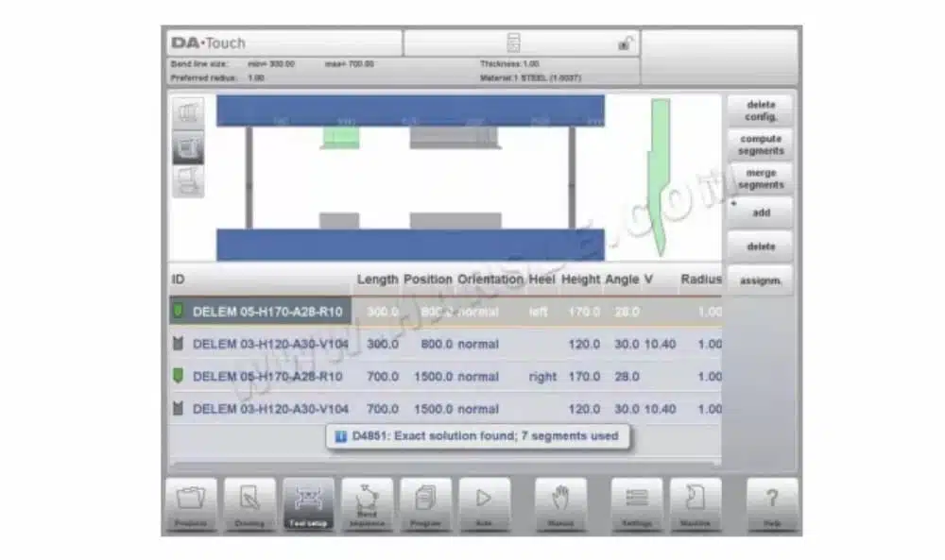The width and height of the screenshot is (945, 560).
Task: Click the Length column header
Action: pyautogui.click(x=377, y=280)
